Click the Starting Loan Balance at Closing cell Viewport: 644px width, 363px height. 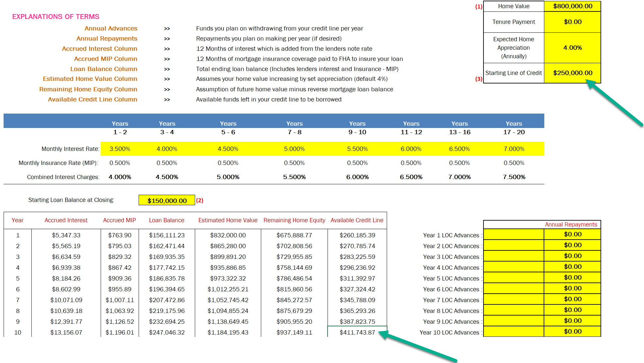pyautogui.click(x=167, y=200)
